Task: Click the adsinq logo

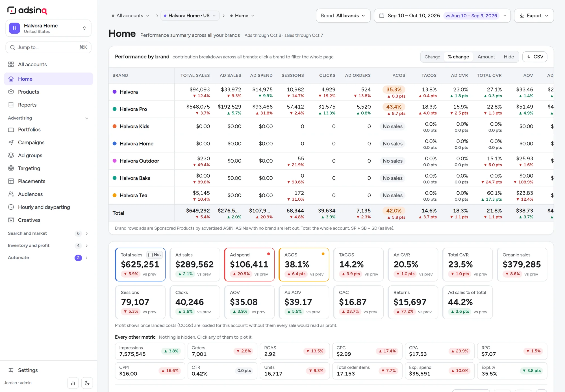Action: click(27, 10)
